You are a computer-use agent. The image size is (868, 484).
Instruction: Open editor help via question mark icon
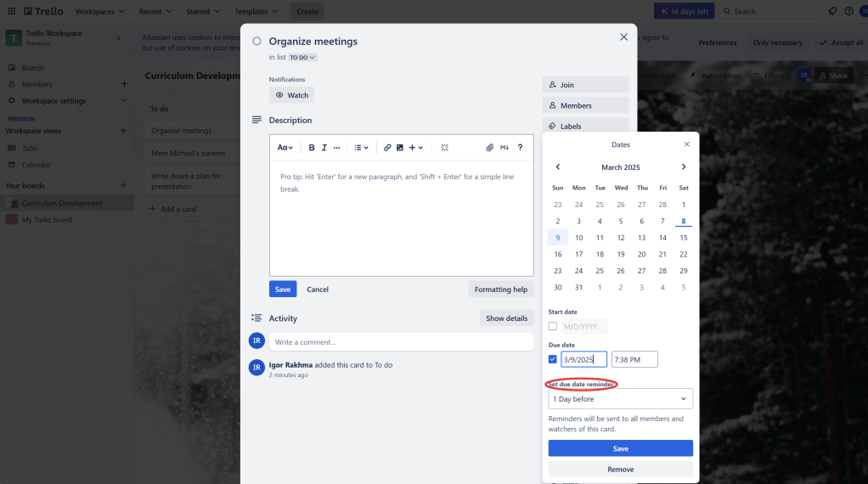tap(520, 148)
